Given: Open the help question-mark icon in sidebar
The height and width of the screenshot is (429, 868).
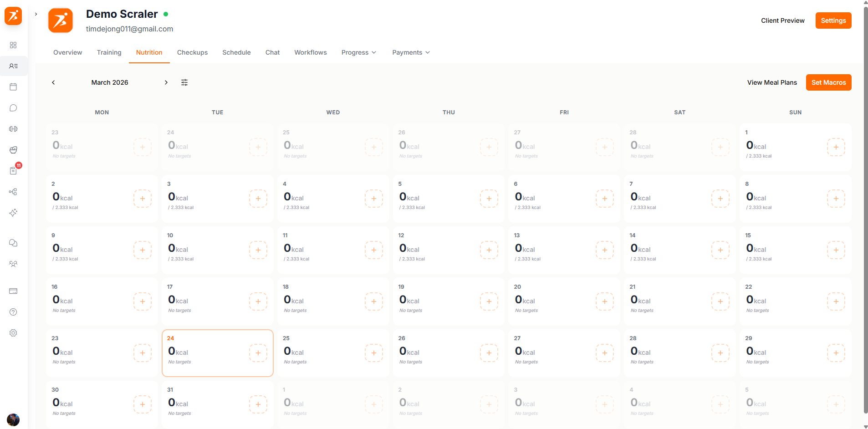Looking at the screenshot, I should click(x=13, y=312).
